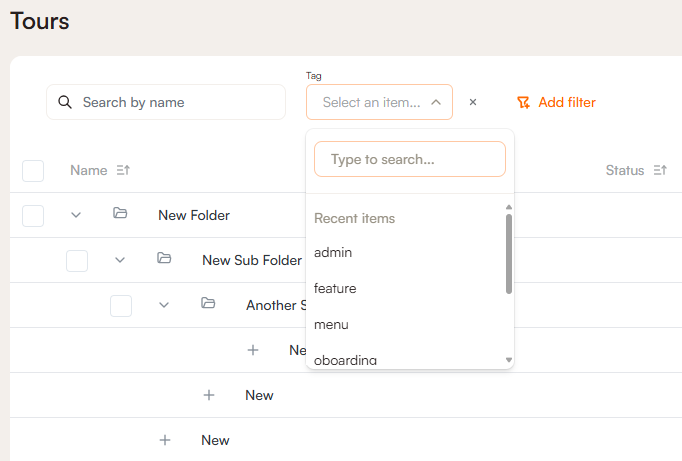This screenshot has height=461, width=682.
Task: Remove the Tag filter with X
Action: (x=473, y=102)
